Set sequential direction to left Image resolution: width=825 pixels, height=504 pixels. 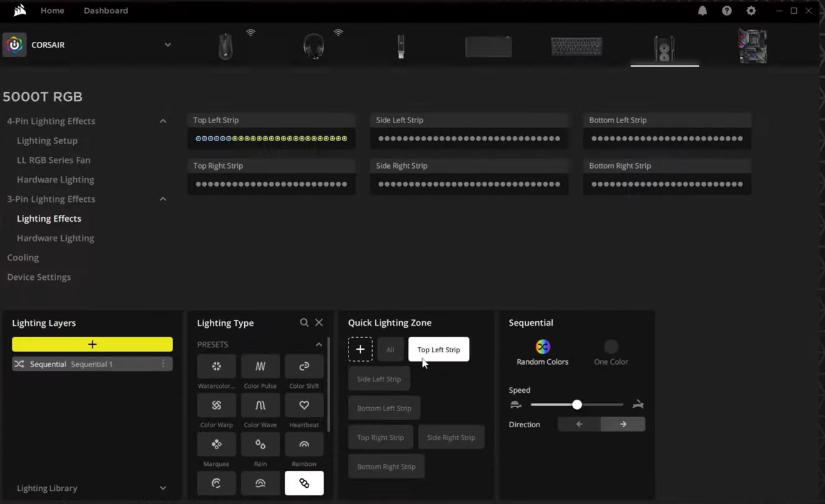[x=578, y=423]
